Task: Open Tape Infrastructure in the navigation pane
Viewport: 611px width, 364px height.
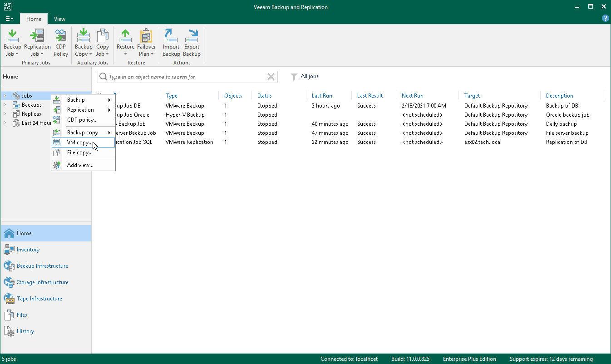Action: tap(39, 299)
